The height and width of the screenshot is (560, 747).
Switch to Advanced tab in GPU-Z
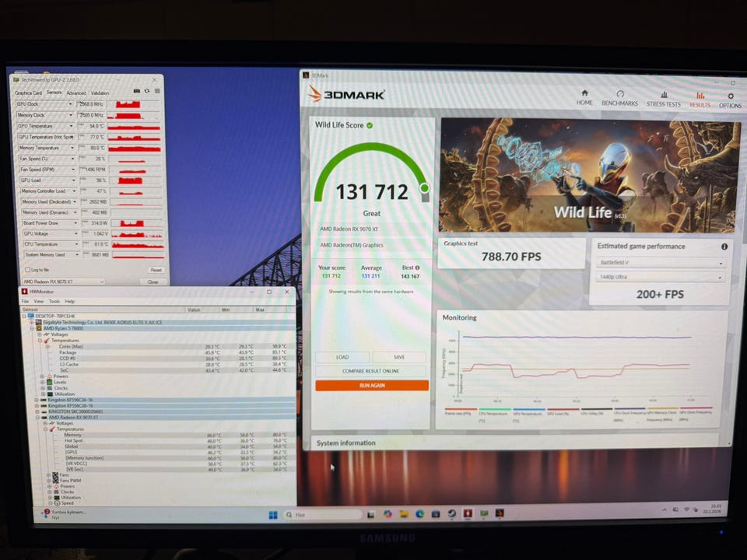(75, 93)
